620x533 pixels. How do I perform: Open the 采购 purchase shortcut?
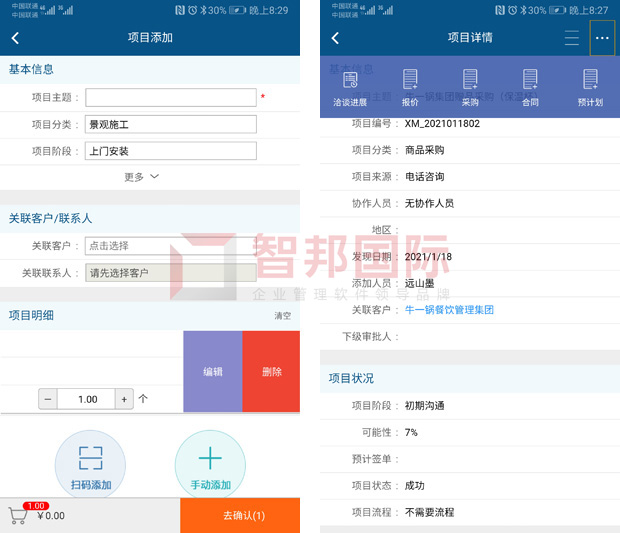470,89
